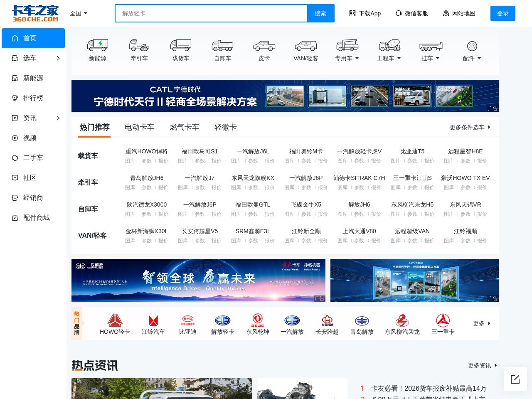Open the 载货车 cargo truck icon
The image size is (532, 399).
coord(181,45)
